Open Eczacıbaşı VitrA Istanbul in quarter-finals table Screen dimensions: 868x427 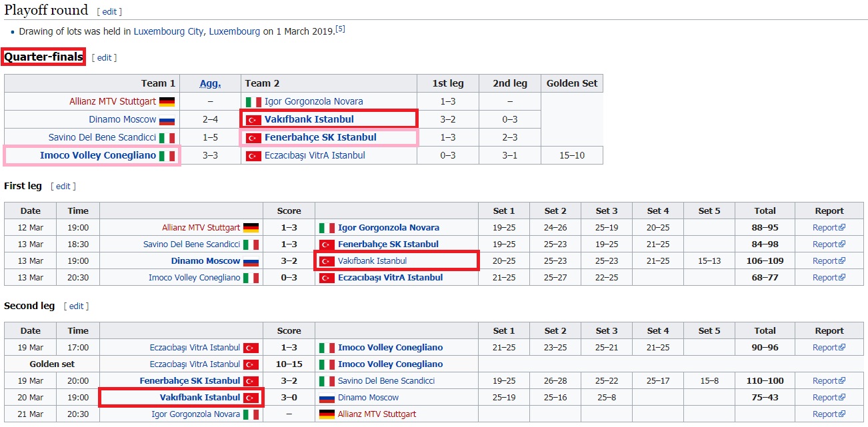315,155
